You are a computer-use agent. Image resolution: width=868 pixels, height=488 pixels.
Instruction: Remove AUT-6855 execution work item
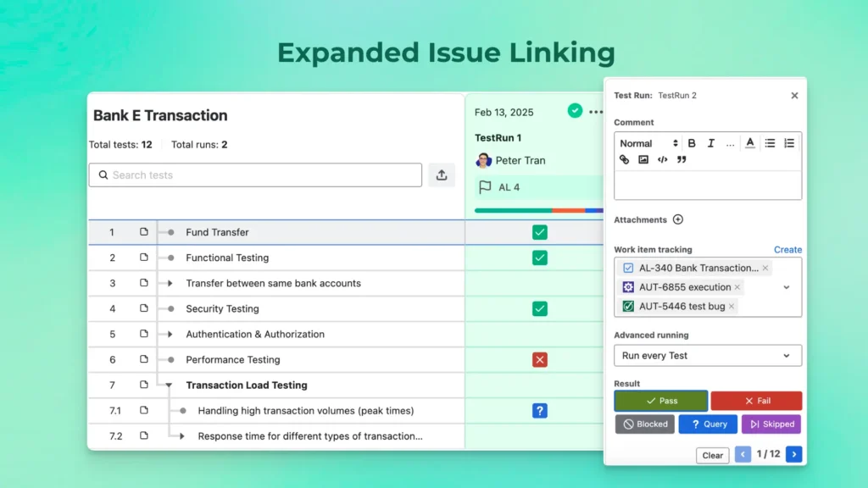coord(737,287)
